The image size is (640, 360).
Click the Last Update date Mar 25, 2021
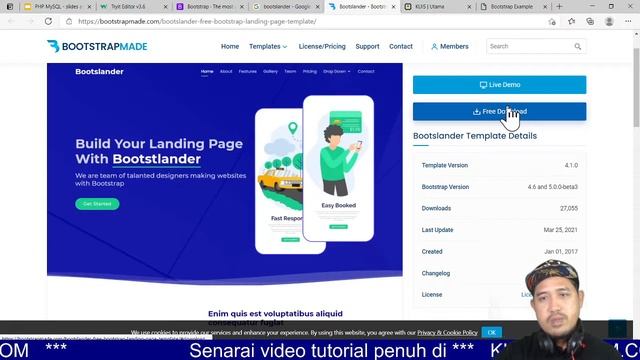(x=560, y=230)
